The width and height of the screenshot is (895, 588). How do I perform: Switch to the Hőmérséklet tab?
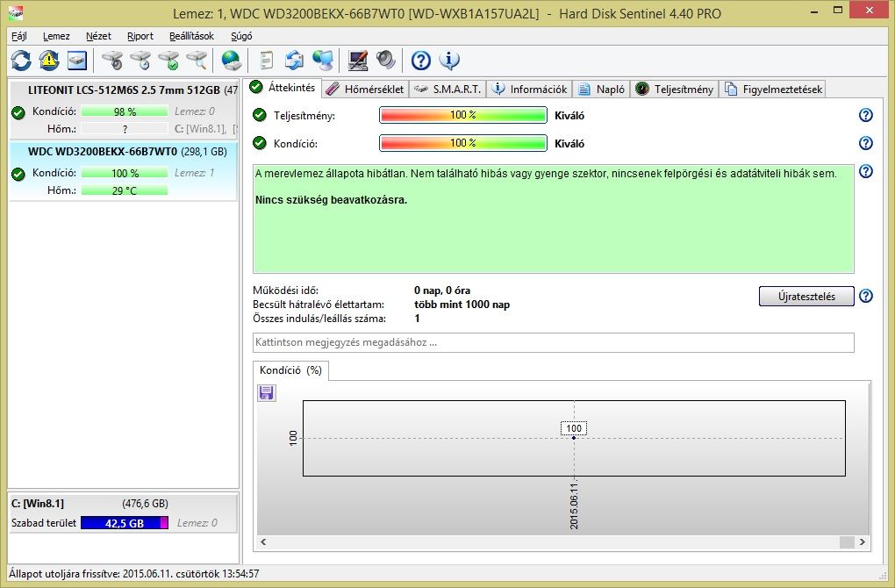366,89
